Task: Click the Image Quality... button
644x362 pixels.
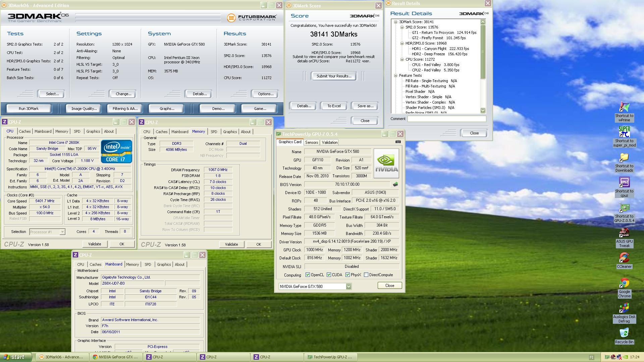Action: click(x=84, y=109)
